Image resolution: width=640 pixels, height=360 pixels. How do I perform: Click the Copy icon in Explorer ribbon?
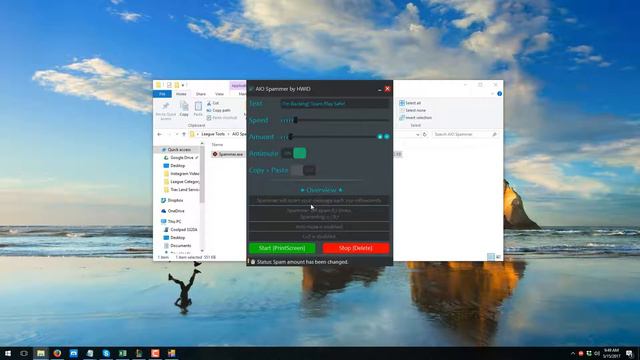184,109
